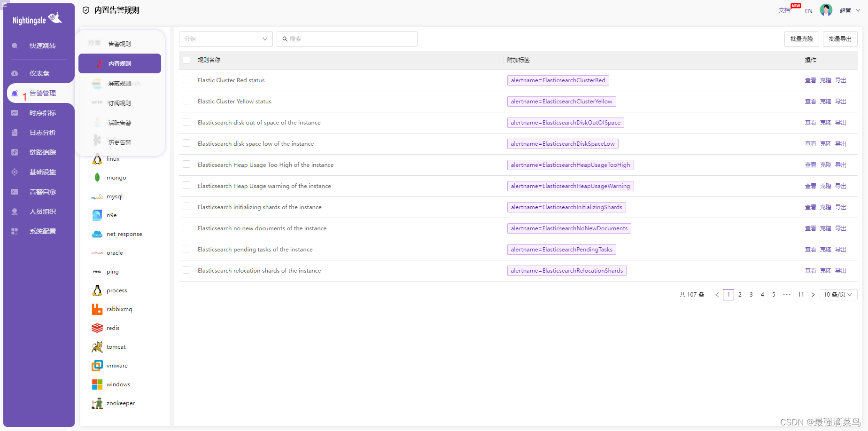868x431 pixels.
Task: Click the 批量导出 button
Action: click(x=840, y=39)
